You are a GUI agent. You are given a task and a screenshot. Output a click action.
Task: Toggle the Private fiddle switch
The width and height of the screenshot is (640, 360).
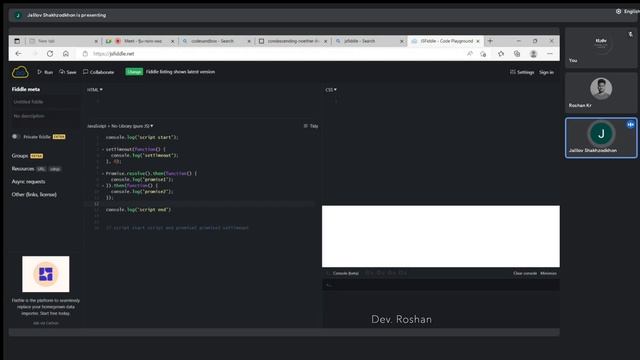16,136
